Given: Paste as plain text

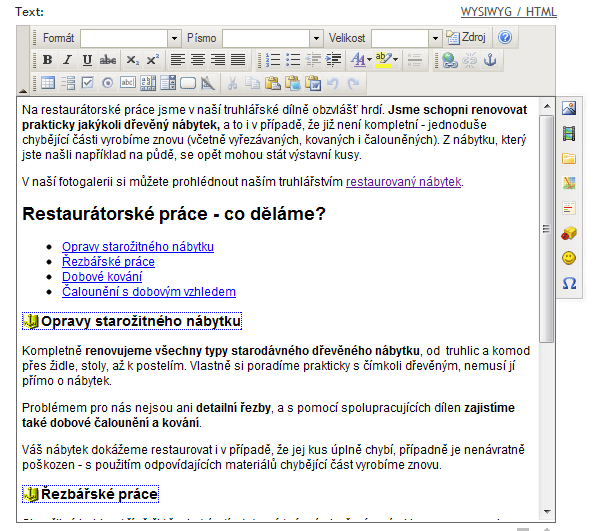Looking at the screenshot, I should 293,83.
